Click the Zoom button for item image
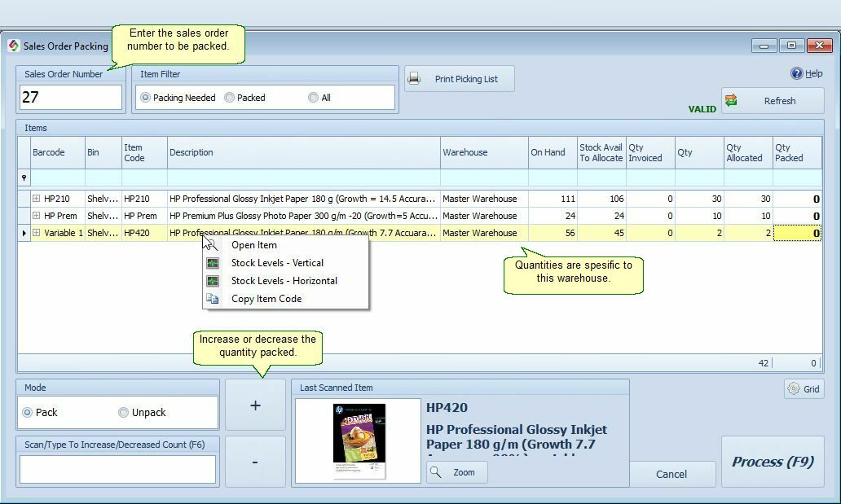Screen dimensions: 841x504 pos(457,472)
